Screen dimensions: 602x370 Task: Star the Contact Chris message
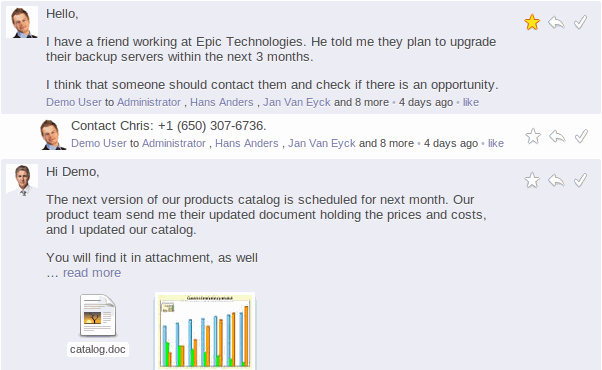pyautogui.click(x=533, y=136)
